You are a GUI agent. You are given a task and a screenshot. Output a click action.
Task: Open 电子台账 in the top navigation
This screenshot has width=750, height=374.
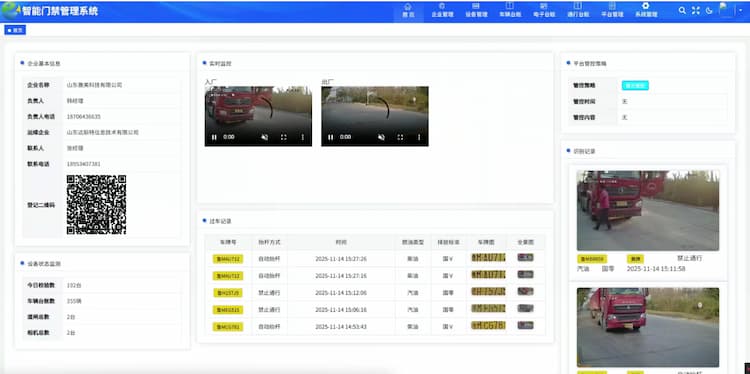coord(544,11)
